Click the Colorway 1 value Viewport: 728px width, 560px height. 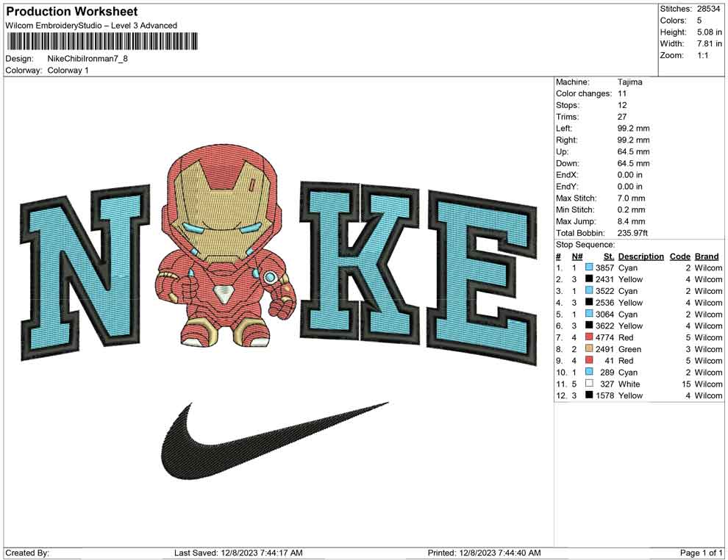pyautogui.click(x=68, y=70)
